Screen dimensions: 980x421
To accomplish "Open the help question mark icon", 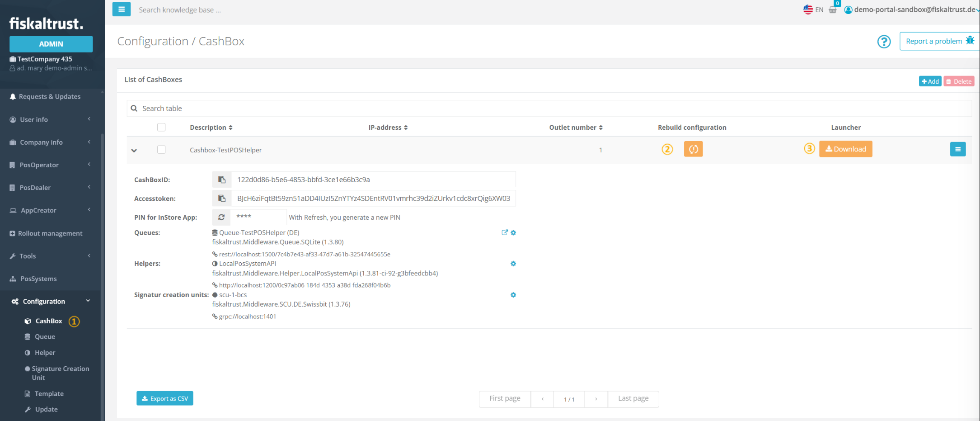I will point(883,42).
